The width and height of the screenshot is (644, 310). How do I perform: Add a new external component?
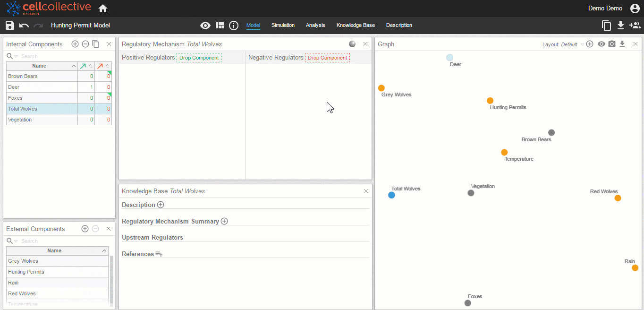coord(85,229)
